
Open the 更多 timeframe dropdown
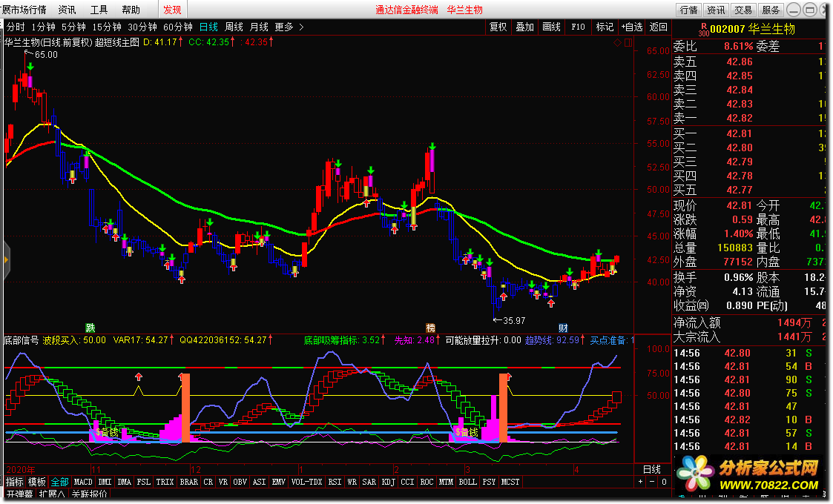click(x=289, y=27)
